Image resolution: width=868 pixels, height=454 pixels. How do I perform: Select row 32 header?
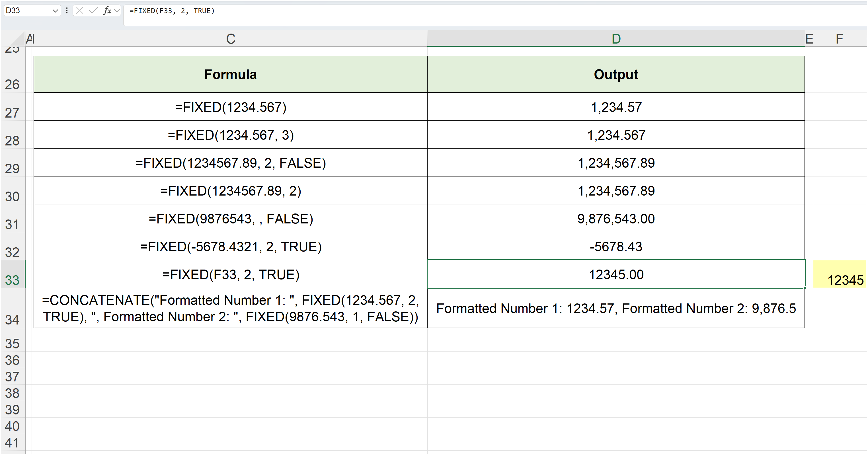(13, 246)
